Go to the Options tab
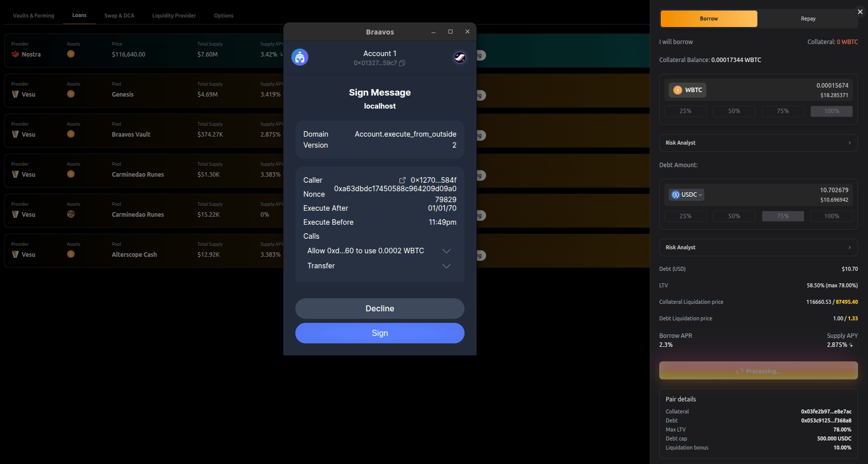 tap(224, 16)
